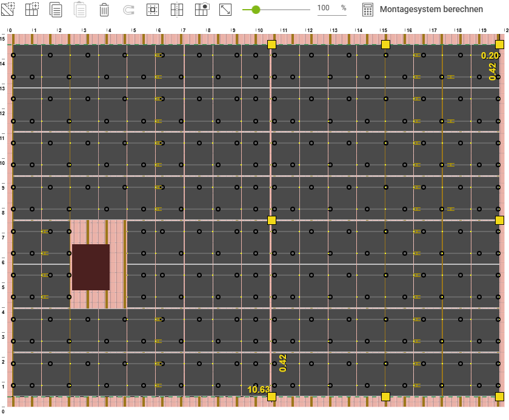Click the 10.63 dimension label
Image resolution: width=509 pixels, height=420 pixels.
258,389
